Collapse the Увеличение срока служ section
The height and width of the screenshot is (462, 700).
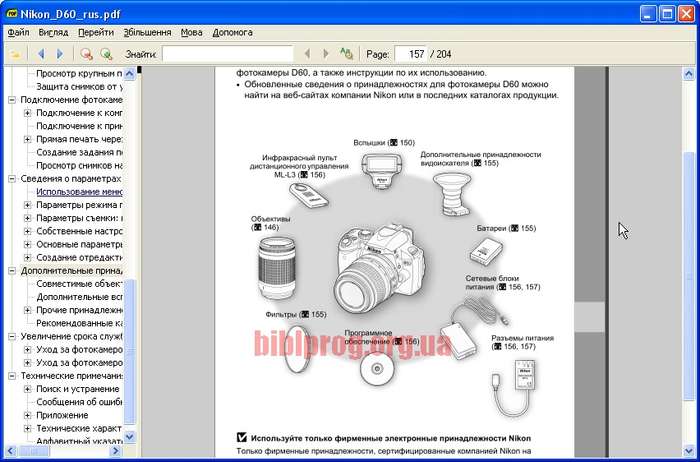(x=12, y=337)
